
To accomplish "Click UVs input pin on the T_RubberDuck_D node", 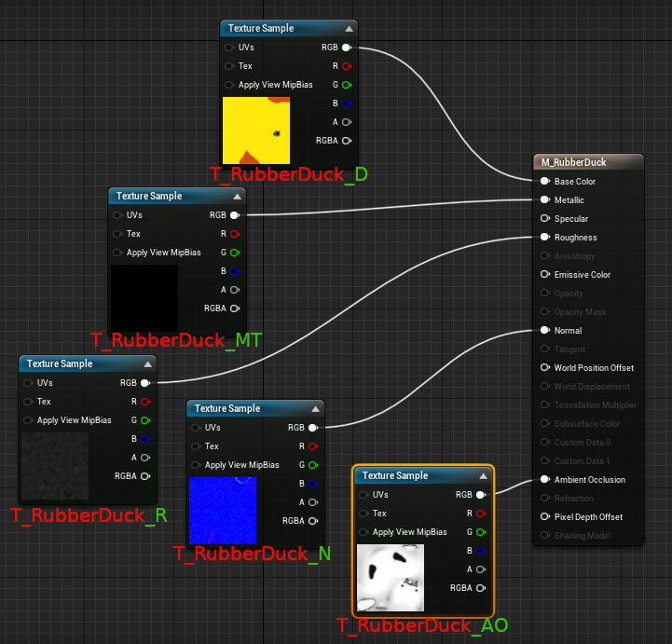I will click(229, 48).
